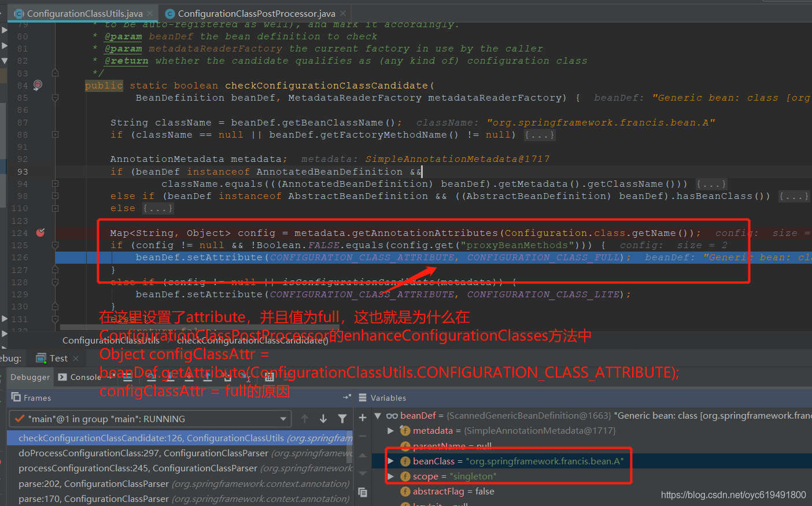The height and width of the screenshot is (506, 812).
Task: Close the Test debug session tab
Action: [76, 359]
